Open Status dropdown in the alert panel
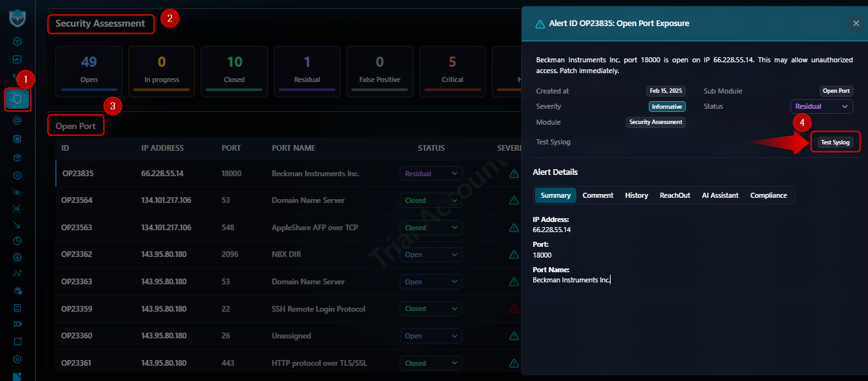The width and height of the screenshot is (868, 381). coord(822,106)
